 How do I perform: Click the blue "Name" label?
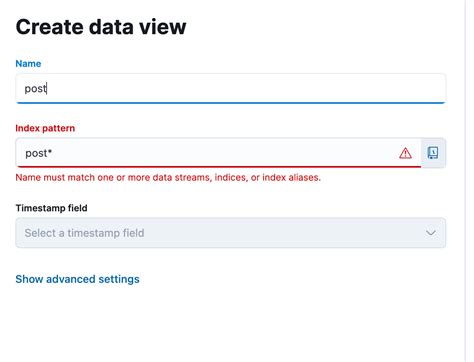[x=28, y=64]
